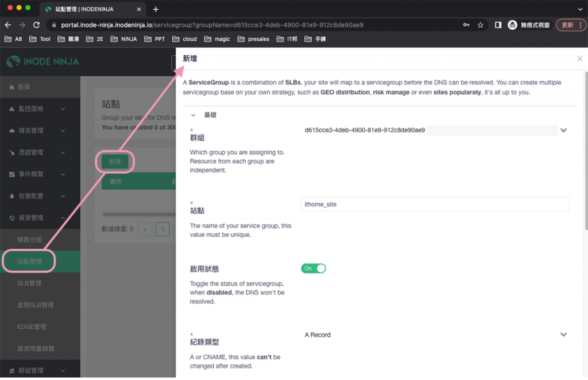Screen dimensions: 588x380
Task: Open incognito profile icon
Action: (x=512, y=25)
